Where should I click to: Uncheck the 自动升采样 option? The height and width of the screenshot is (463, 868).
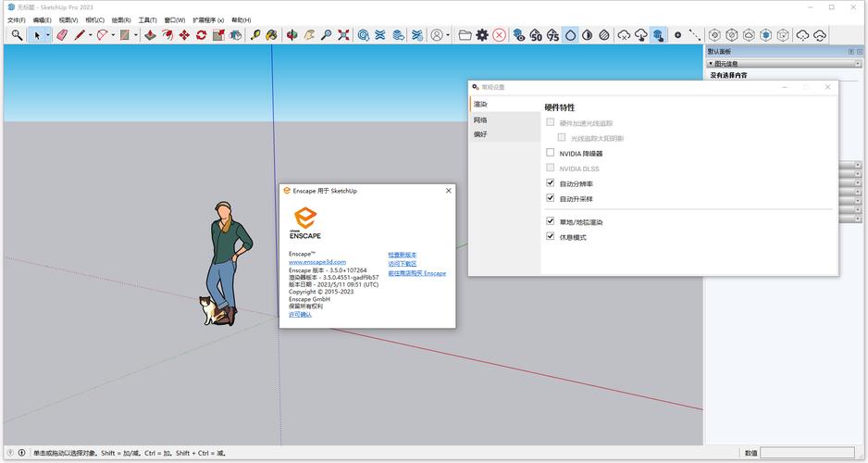[x=551, y=198]
